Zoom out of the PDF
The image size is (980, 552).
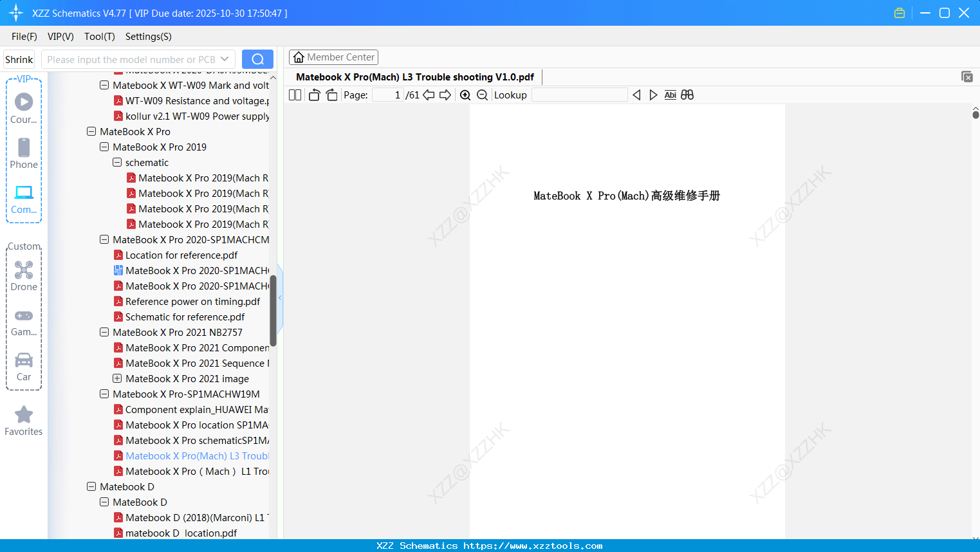[482, 95]
